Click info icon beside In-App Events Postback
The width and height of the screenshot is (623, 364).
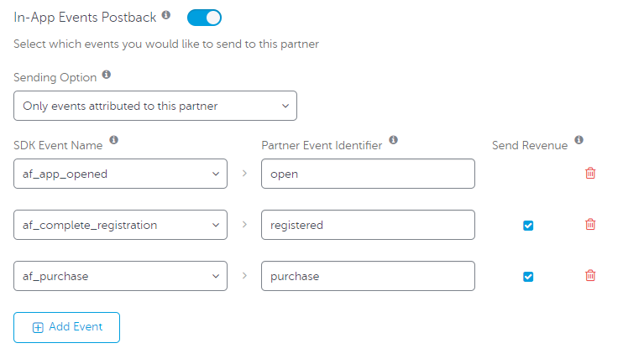pyautogui.click(x=166, y=15)
